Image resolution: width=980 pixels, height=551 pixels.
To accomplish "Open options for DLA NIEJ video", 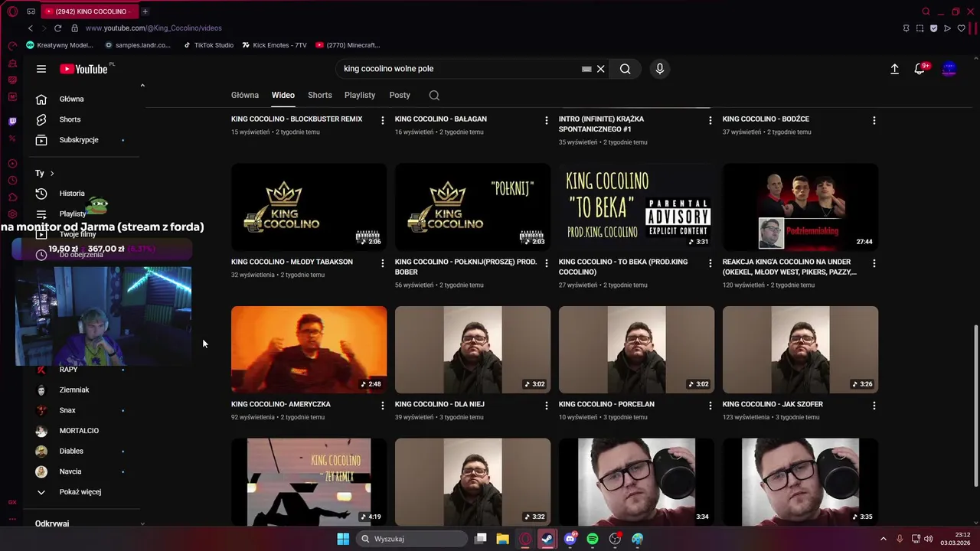I will pyautogui.click(x=546, y=406).
